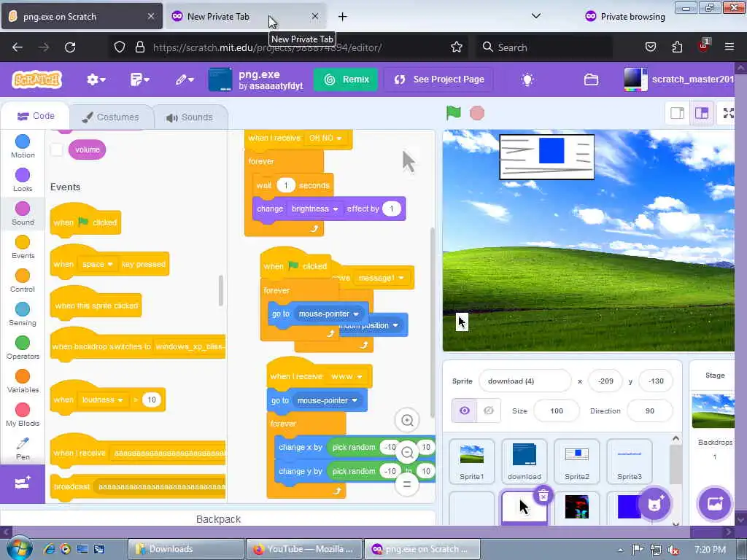747x560 pixels.
Task: Select Sprite3 thumbnail
Action: click(630, 462)
